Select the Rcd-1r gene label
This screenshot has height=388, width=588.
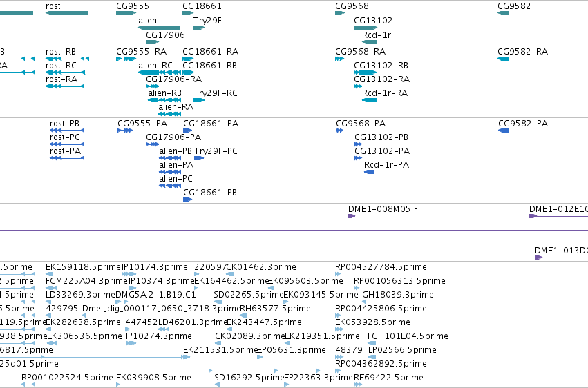pyautogui.click(x=377, y=35)
